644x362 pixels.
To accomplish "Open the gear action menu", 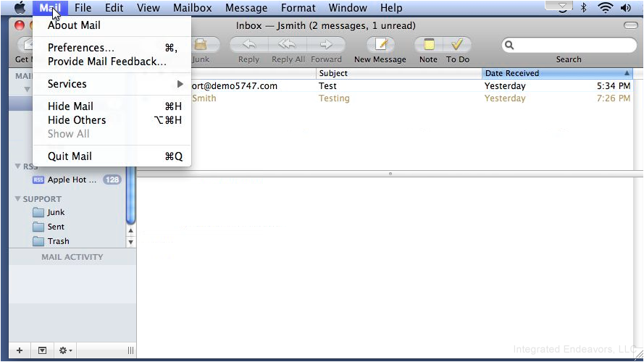I will click(x=65, y=350).
